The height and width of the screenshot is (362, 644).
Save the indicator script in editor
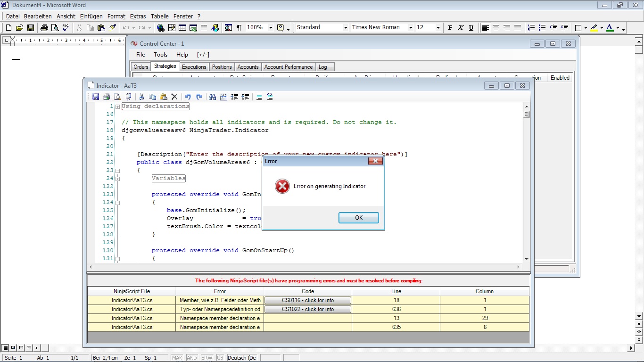[96, 97]
